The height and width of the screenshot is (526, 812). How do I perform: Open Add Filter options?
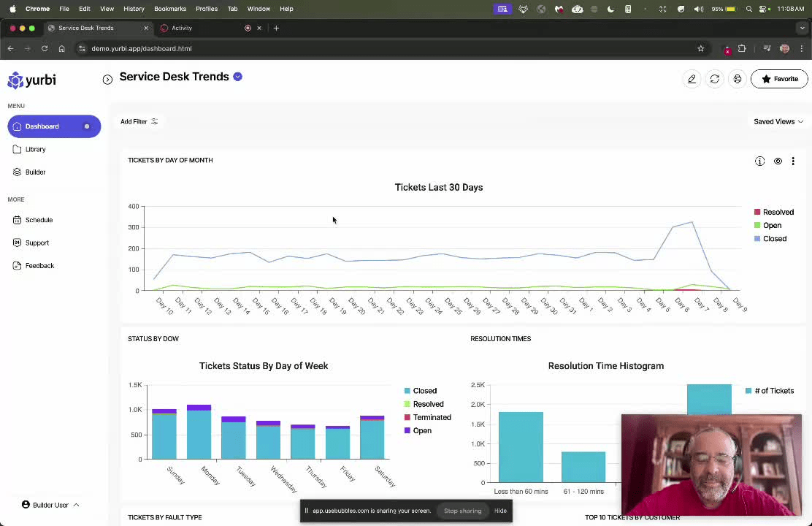click(139, 122)
